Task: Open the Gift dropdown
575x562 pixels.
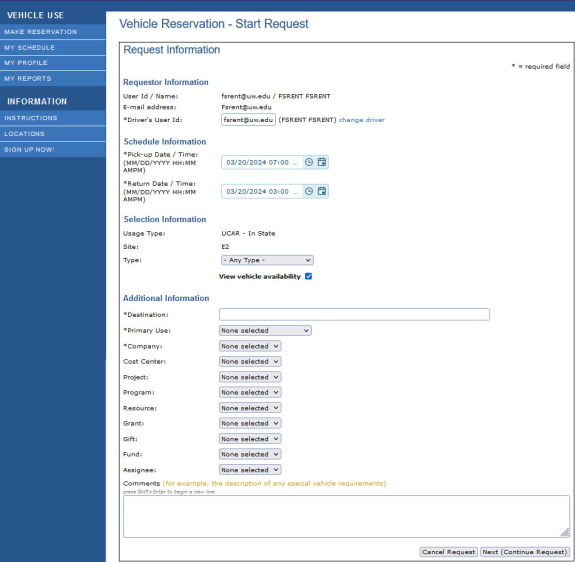Action: pyautogui.click(x=250, y=439)
